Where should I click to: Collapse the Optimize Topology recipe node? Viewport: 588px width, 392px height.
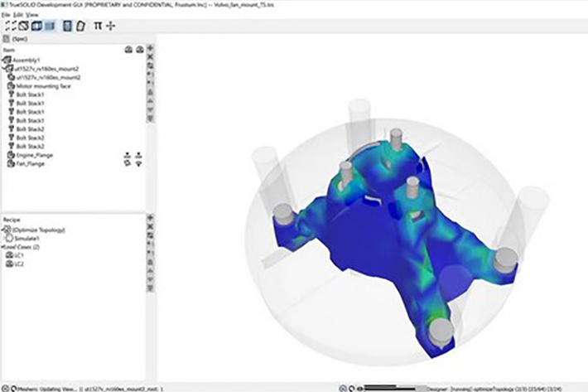tap(4, 229)
